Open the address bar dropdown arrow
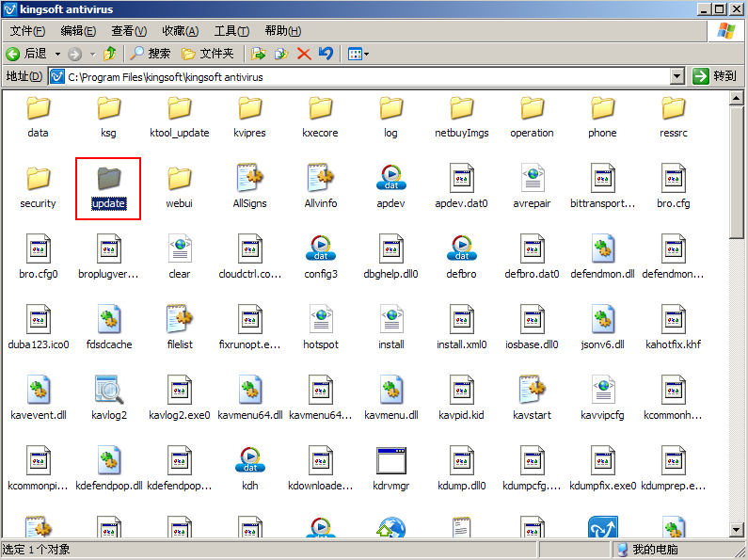This screenshot has height=560, width=748. coord(676,76)
